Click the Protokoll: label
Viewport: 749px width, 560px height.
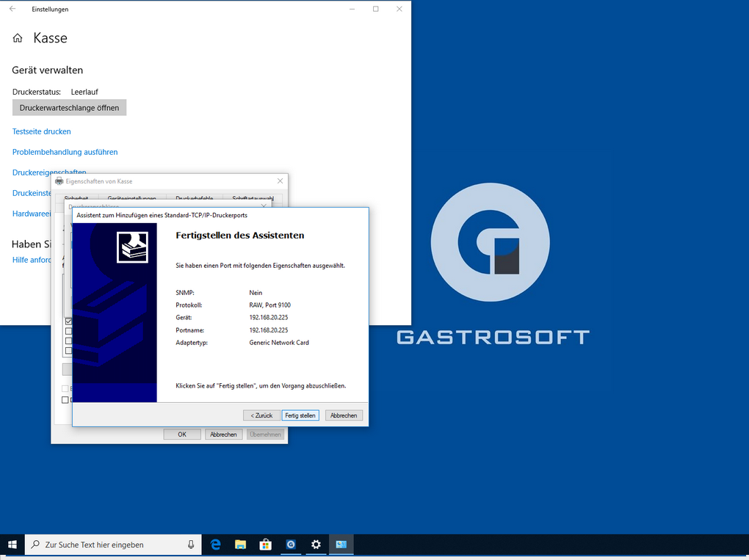[189, 305]
